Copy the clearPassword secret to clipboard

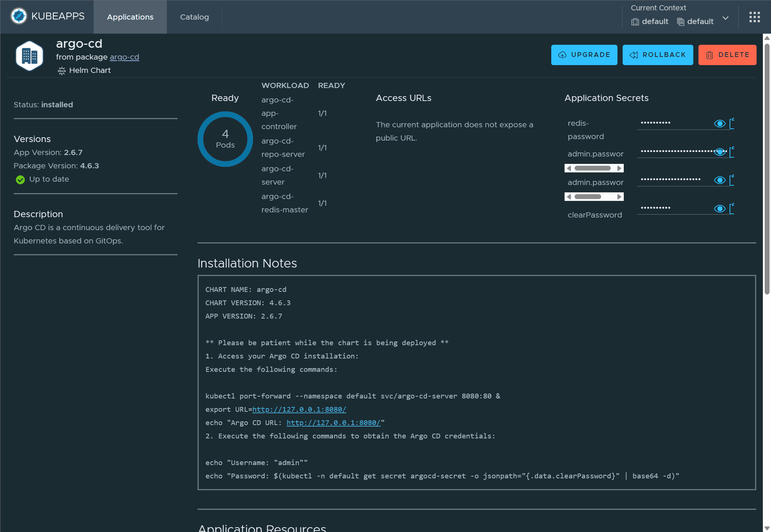pos(732,209)
